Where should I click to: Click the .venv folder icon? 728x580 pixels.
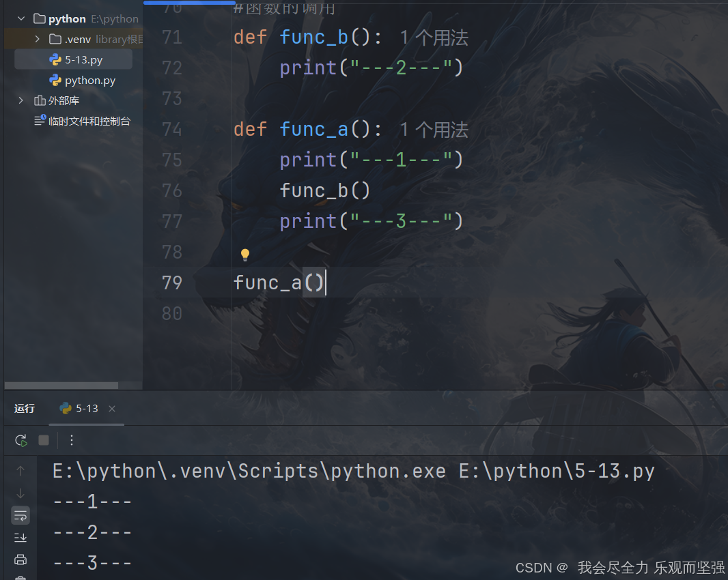[55, 39]
